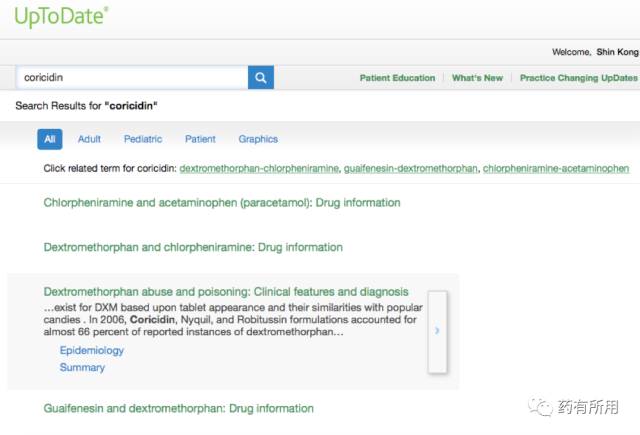Jump to the Summary section
This screenshot has height=435, width=640.
point(82,368)
